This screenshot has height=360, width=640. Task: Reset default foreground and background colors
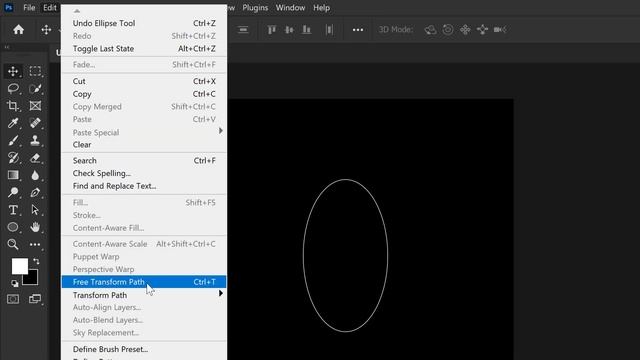pos(15,283)
